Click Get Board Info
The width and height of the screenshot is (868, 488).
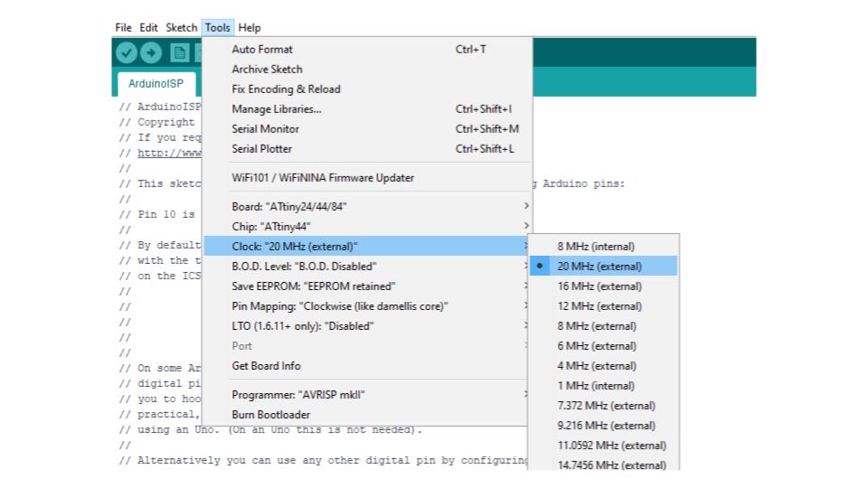pyautogui.click(x=266, y=366)
